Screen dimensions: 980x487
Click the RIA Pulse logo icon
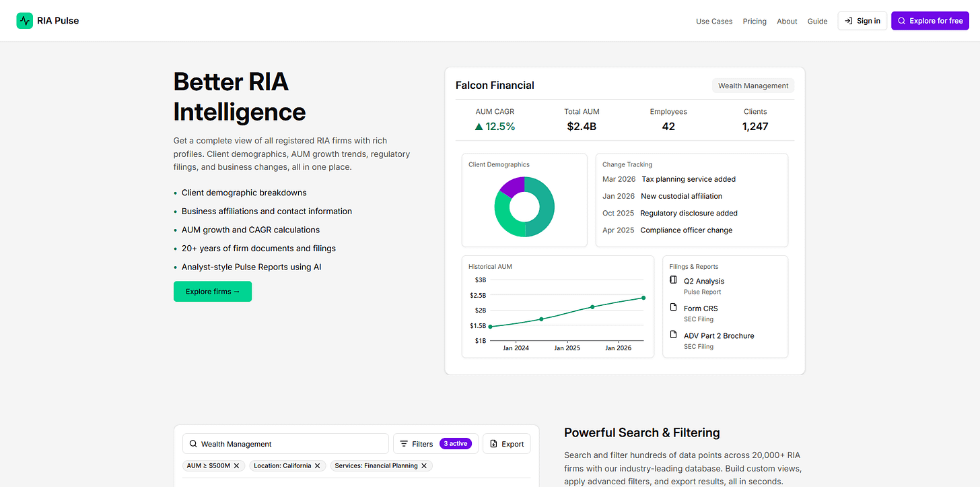coord(24,21)
